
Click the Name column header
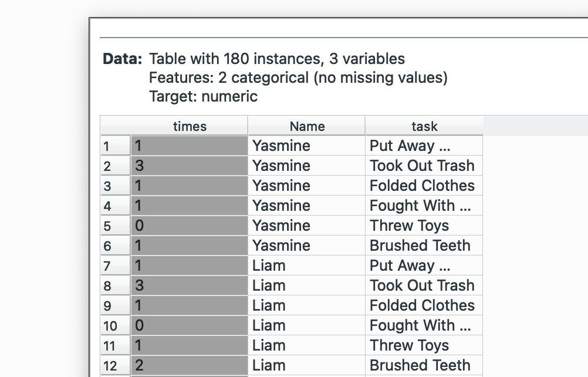coord(306,126)
